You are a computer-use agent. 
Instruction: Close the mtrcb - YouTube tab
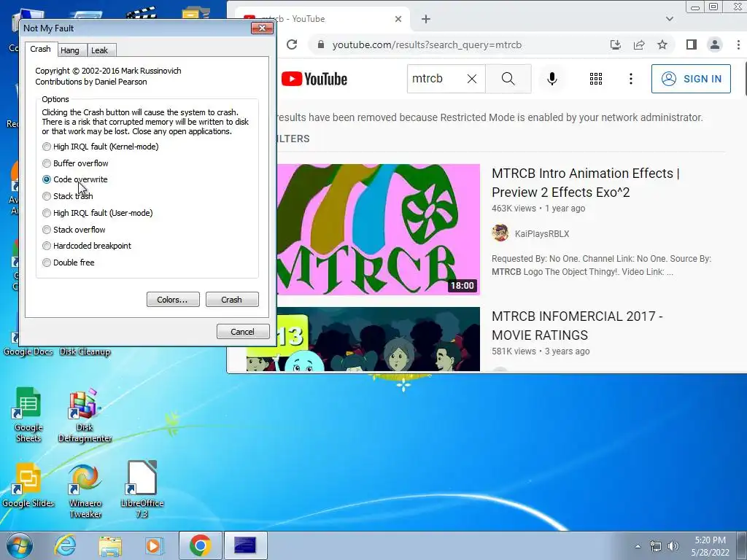click(398, 19)
